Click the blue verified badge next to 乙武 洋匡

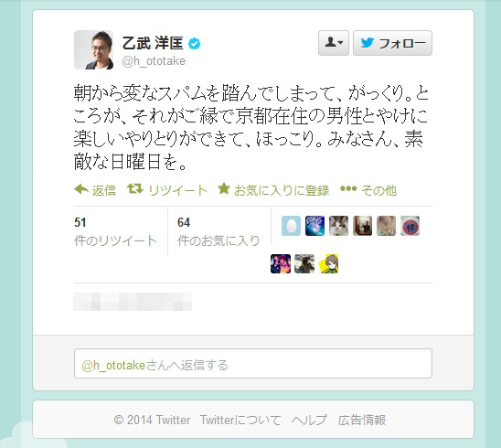[x=194, y=44]
